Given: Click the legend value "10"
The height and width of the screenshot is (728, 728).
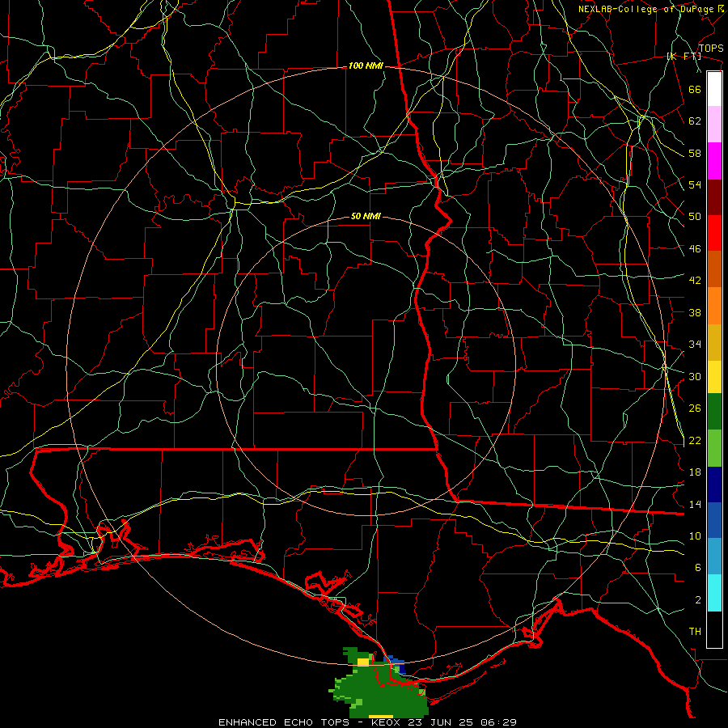Looking at the screenshot, I should [x=695, y=536].
